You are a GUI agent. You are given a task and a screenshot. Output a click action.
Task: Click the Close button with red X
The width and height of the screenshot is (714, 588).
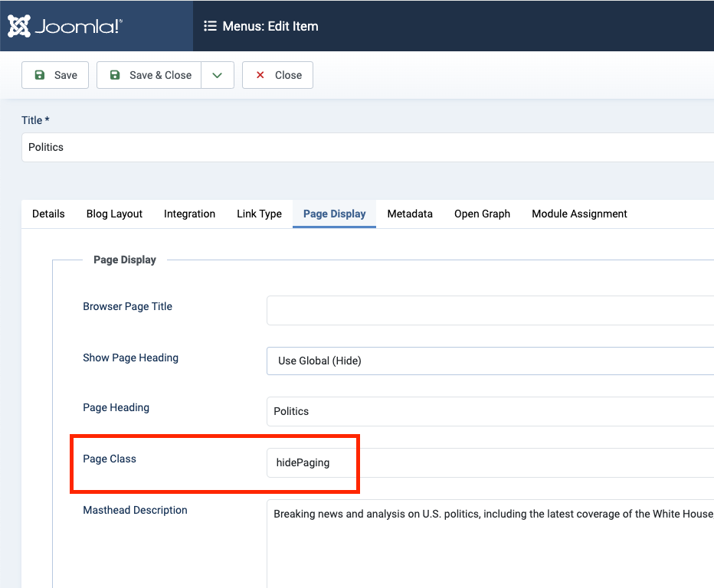[277, 75]
